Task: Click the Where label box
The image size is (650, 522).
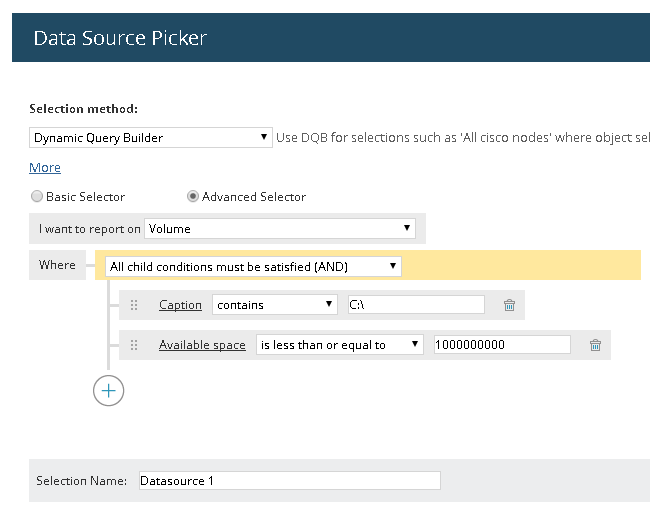Action: (x=57, y=265)
